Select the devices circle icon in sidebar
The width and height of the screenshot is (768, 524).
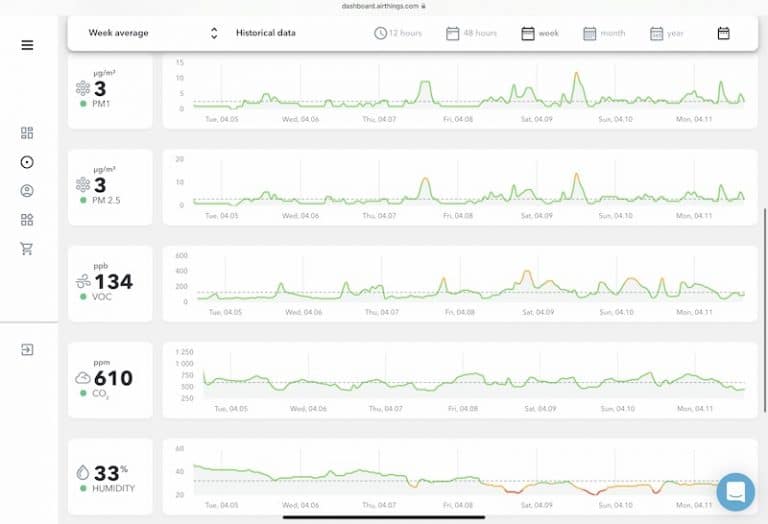[27, 162]
